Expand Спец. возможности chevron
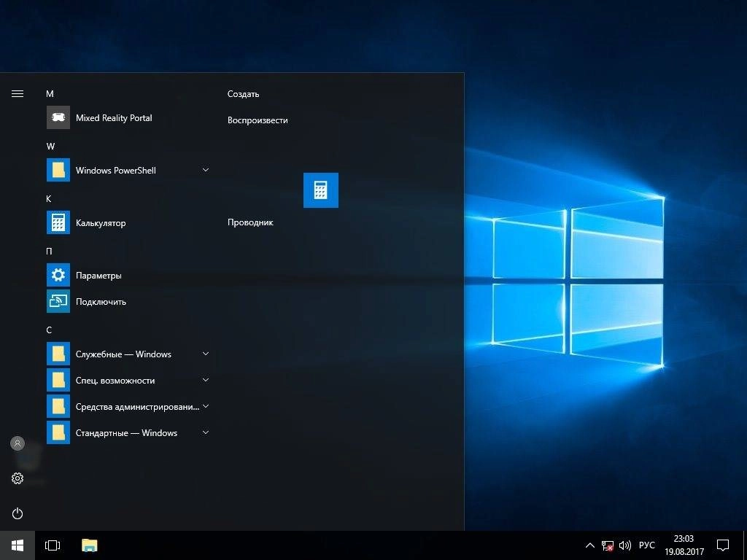Viewport: 747px width, 560px height. tap(205, 380)
